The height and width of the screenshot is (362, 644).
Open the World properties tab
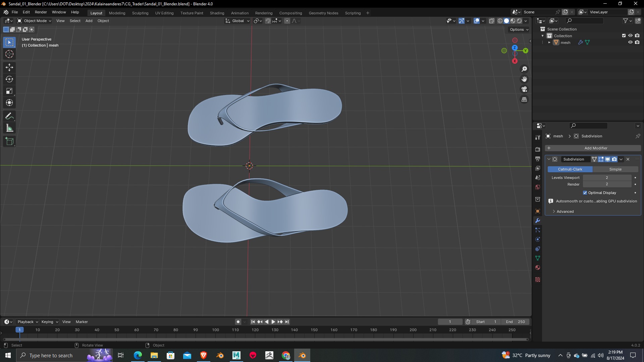tap(538, 187)
